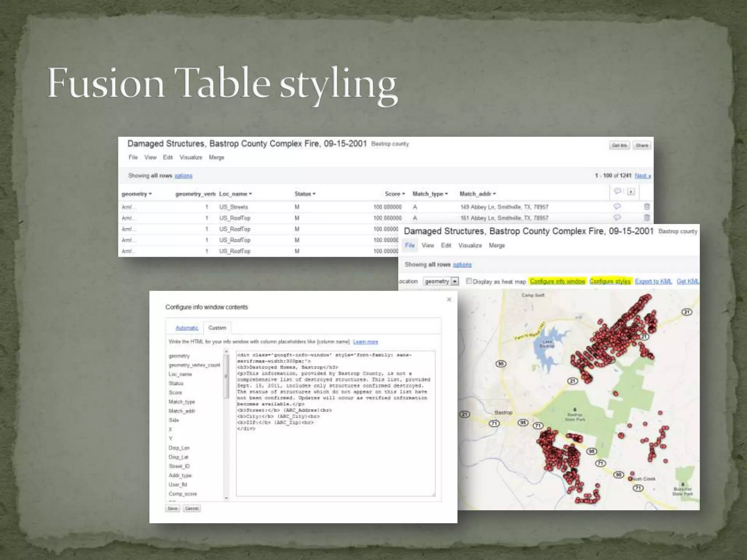Select Side in dialog column list

tap(174, 420)
